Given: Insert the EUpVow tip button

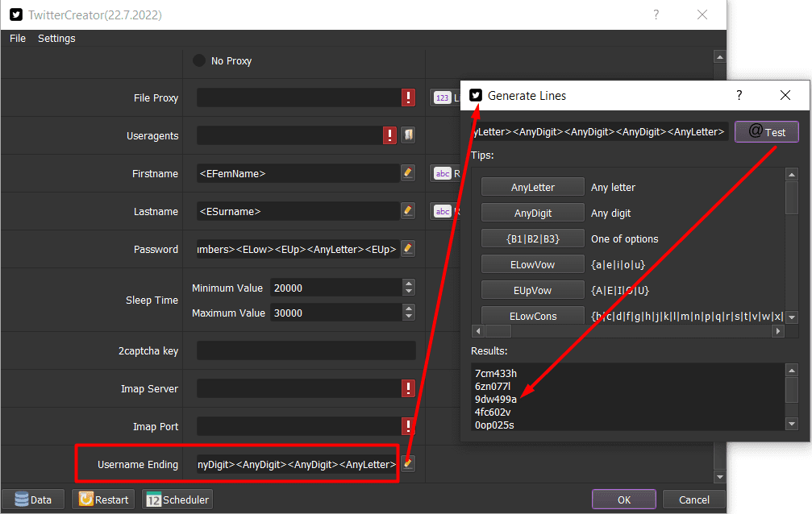Looking at the screenshot, I should click(x=533, y=290).
